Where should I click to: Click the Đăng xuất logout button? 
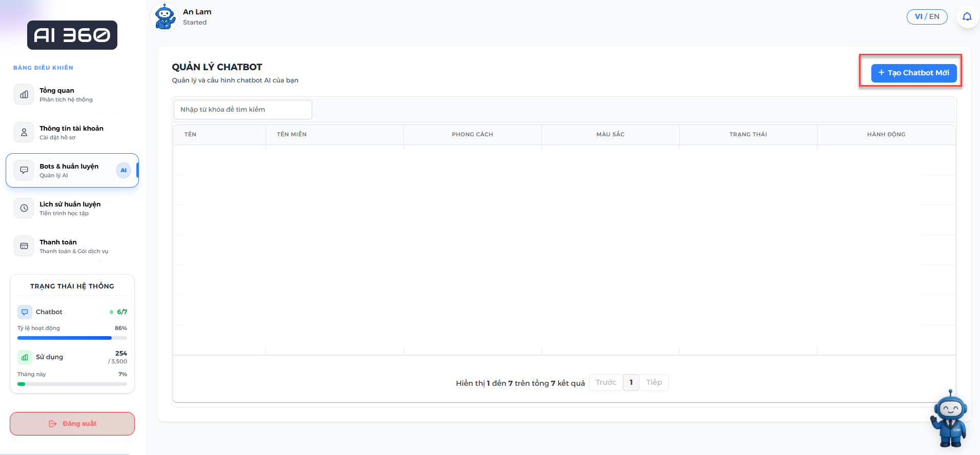pos(72,424)
